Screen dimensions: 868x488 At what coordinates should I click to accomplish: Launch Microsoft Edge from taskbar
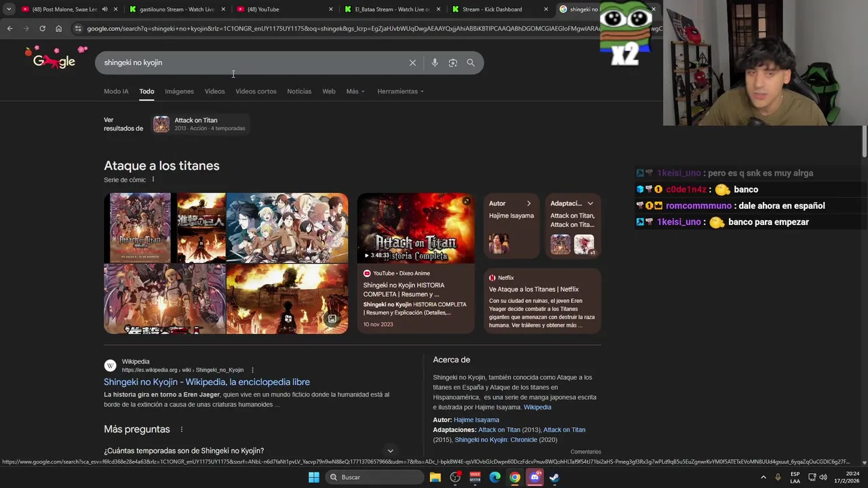pyautogui.click(x=495, y=477)
